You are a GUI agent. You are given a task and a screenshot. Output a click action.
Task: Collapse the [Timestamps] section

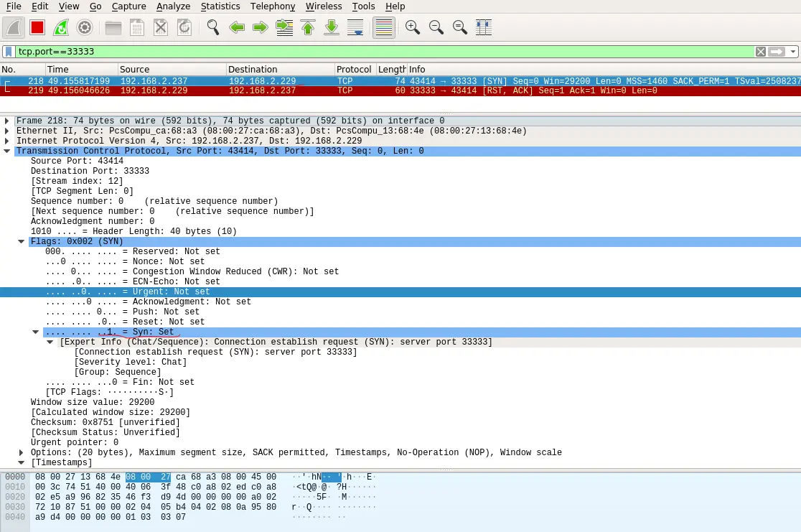pyautogui.click(x=22, y=462)
